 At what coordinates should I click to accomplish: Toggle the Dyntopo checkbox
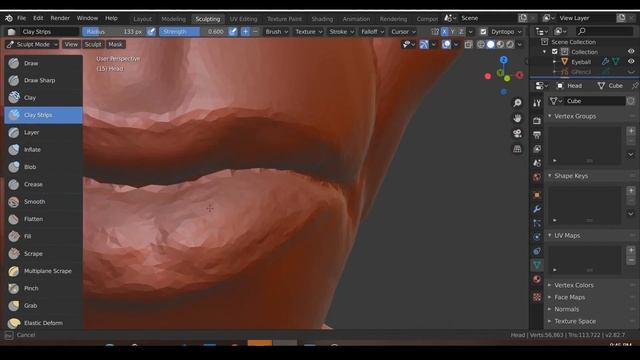pos(483,31)
